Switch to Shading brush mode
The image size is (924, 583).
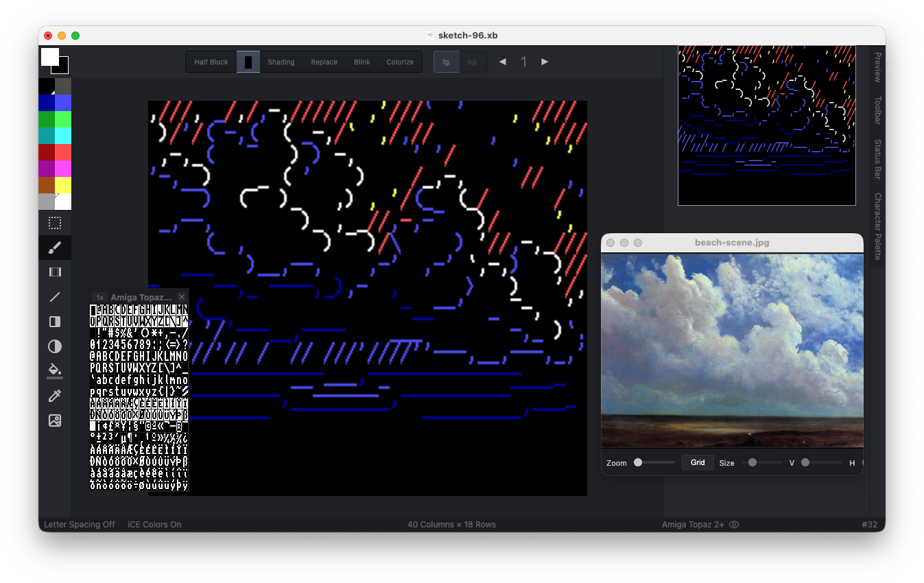[281, 62]
